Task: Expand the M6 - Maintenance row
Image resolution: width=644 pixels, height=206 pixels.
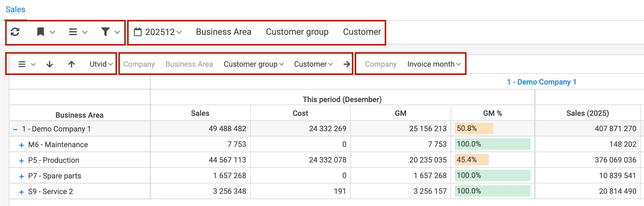Action: pyautogui.click(x=22, y=145)
